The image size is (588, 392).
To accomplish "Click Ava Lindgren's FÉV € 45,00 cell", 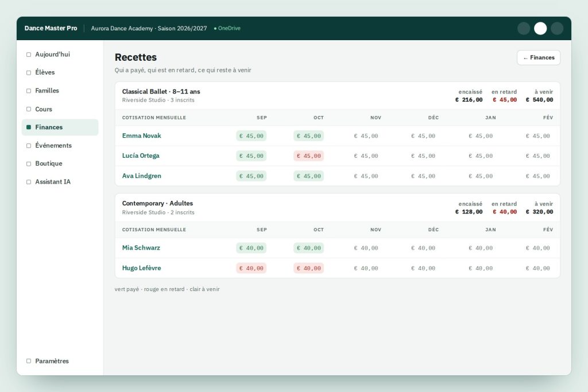I will [x=537, y=176].
